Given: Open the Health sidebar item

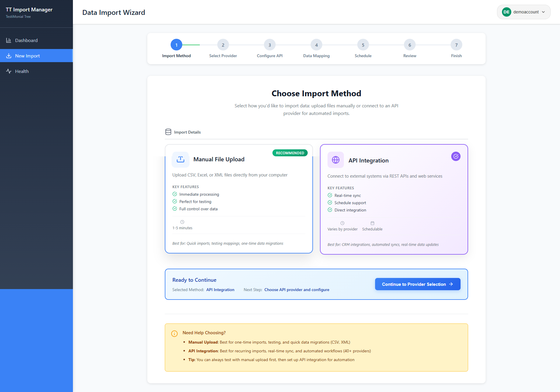Looking at the screenshot, I should click(x=22, y=71).
